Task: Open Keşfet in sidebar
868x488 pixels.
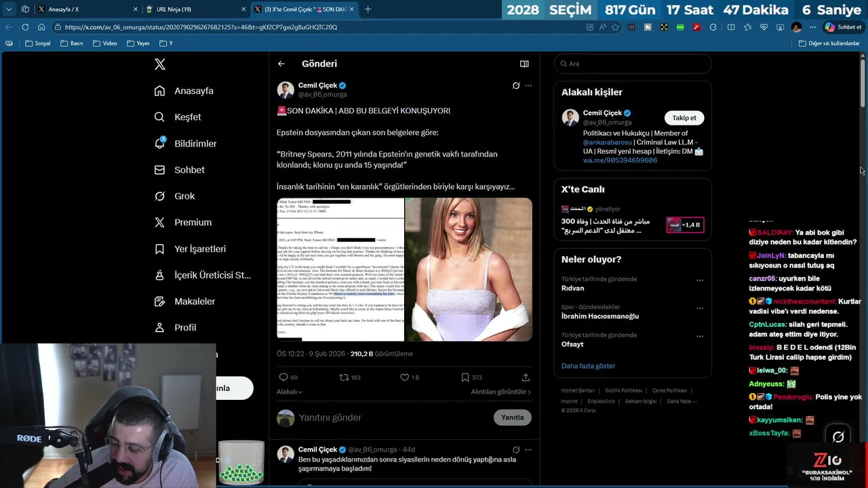Action: pyautogui.click(x=178, y=117)
